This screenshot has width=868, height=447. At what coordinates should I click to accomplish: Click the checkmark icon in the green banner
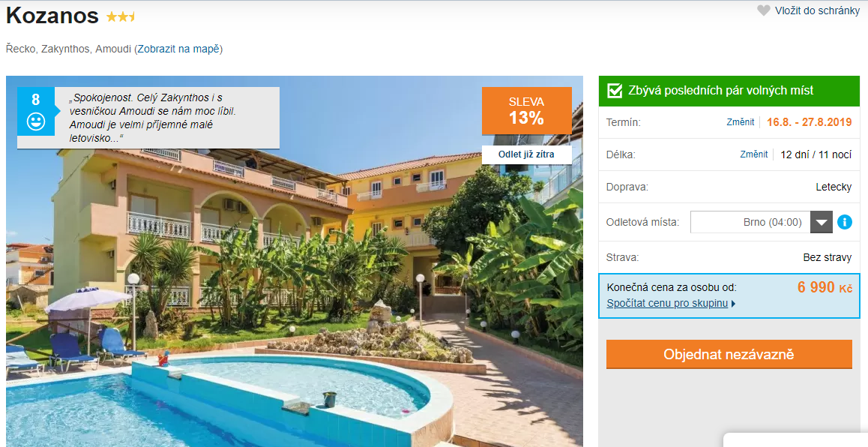[x=615, y=91]
